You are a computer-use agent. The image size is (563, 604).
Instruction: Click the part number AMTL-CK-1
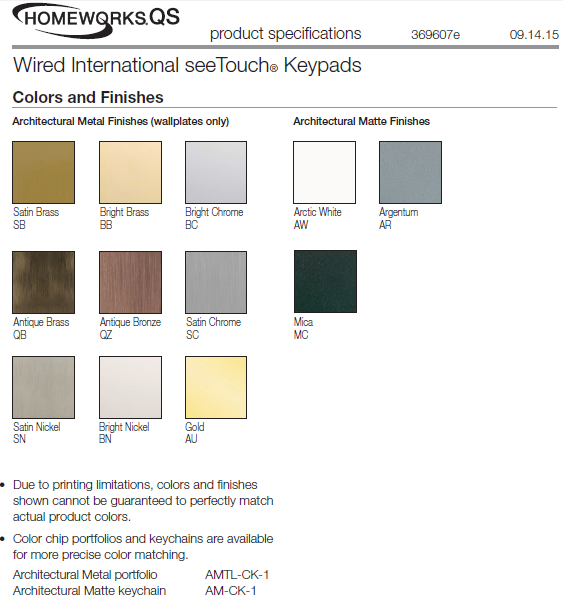237,575
